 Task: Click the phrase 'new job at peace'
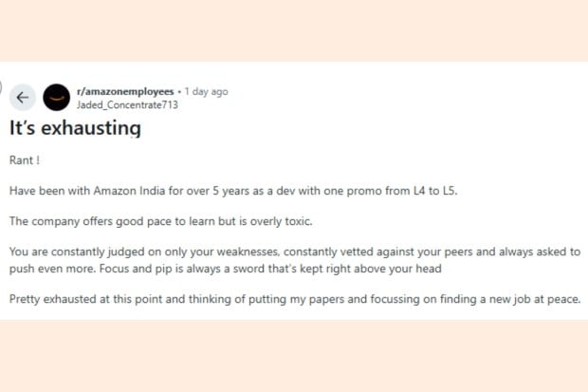(535, 299)
